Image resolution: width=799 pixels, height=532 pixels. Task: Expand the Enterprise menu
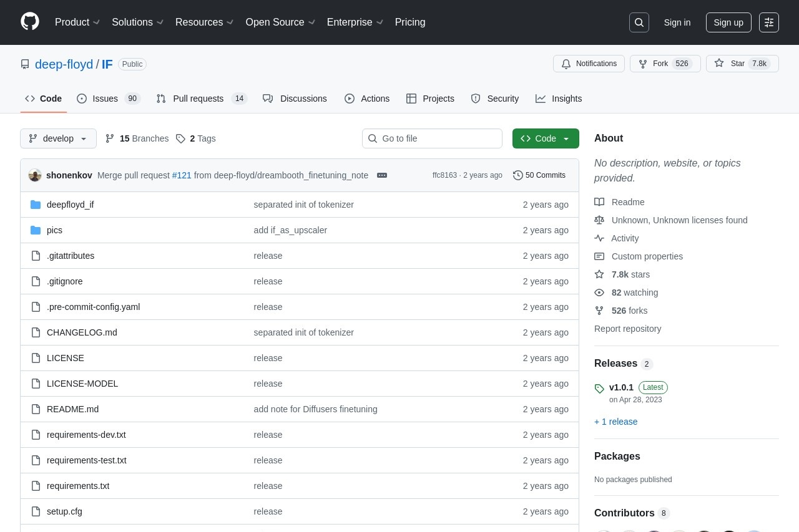tap(355, 22)
